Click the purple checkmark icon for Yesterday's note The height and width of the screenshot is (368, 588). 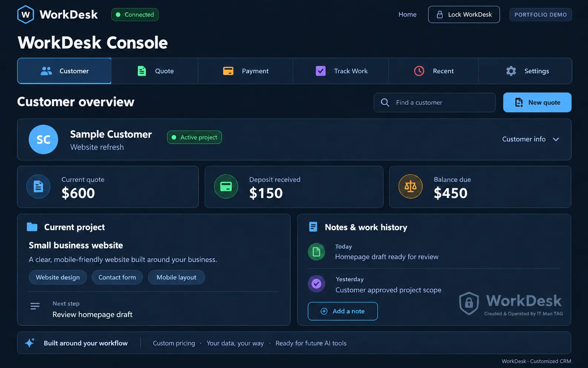[x=317, y=284]
